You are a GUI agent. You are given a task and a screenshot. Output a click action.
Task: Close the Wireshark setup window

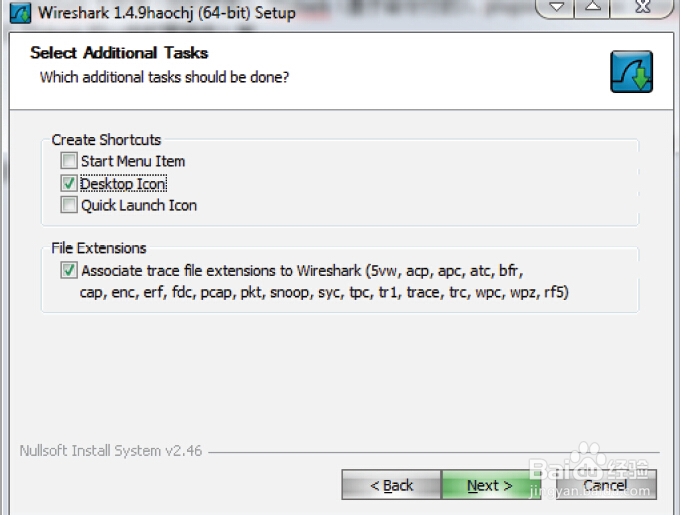pos(643,9)
